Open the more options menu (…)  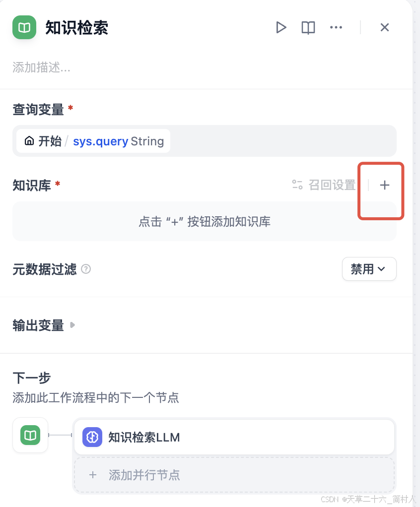click(x=336, y=27)
